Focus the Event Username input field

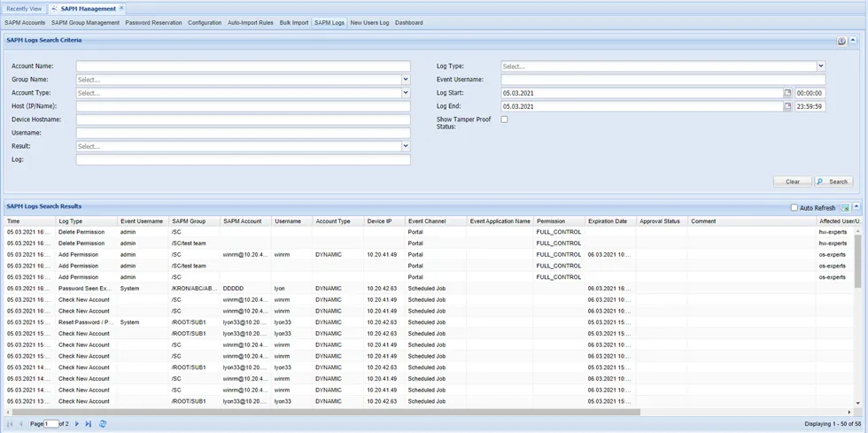point(663,80)
